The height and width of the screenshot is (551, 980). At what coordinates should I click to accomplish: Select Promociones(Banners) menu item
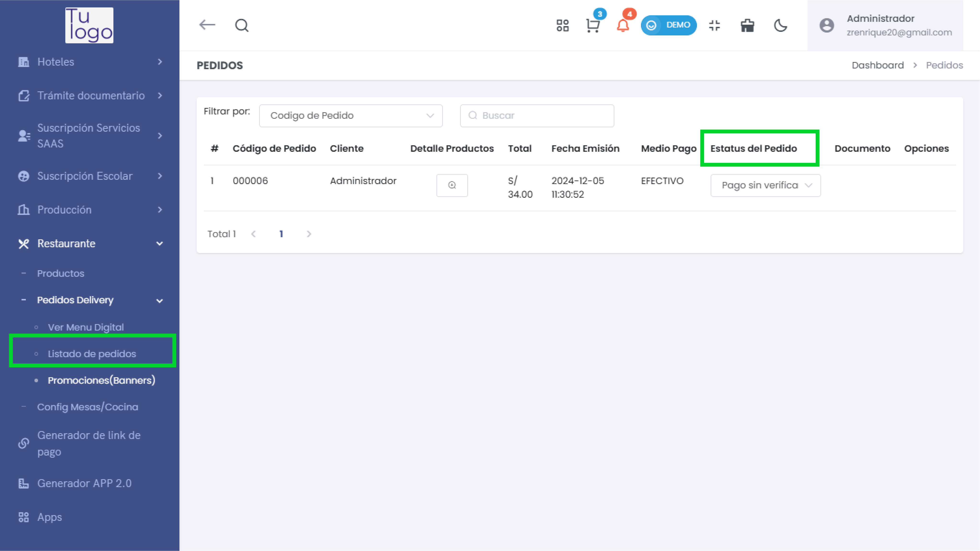point(101,380)
